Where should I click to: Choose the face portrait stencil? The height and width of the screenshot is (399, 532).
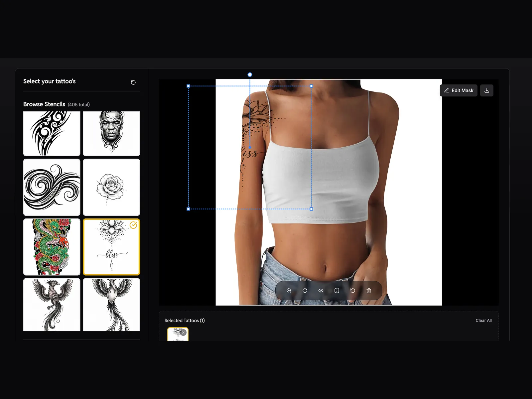[111, 133]
